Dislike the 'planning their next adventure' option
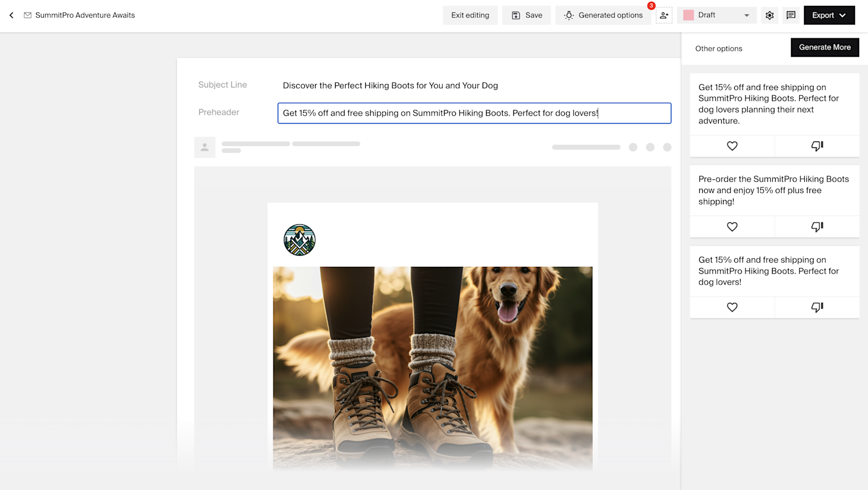 click(817, 146)
